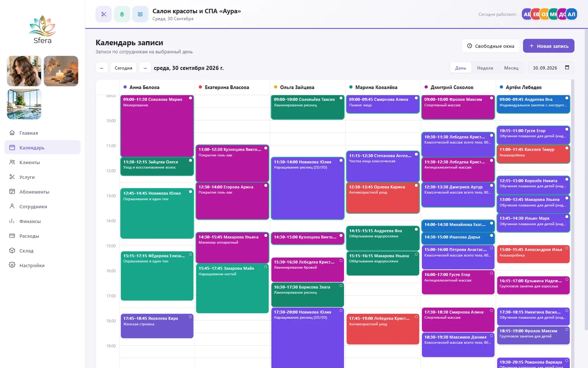Toggle status circle on Зайцева Олеся appointment
The width and height of the screenshot is (588, 368).
[190, 160]
